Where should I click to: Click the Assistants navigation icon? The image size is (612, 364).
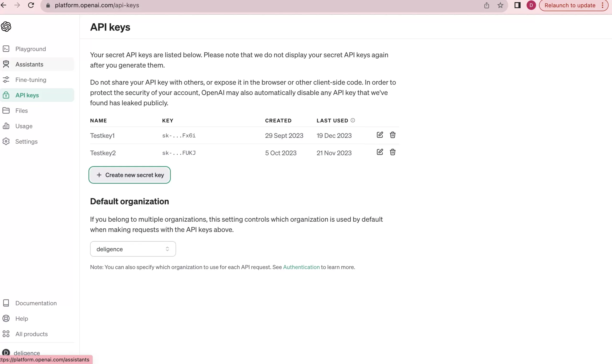(6, 64)
